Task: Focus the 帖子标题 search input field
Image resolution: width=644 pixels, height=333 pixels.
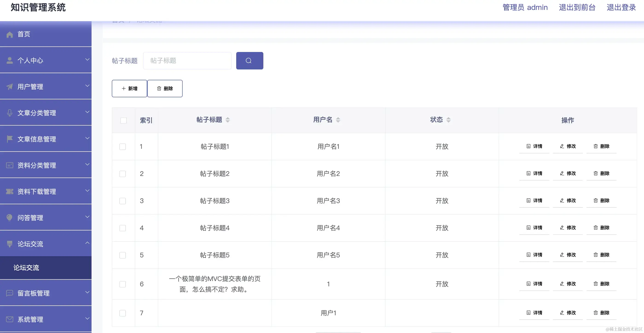Action: coord(187,61)
